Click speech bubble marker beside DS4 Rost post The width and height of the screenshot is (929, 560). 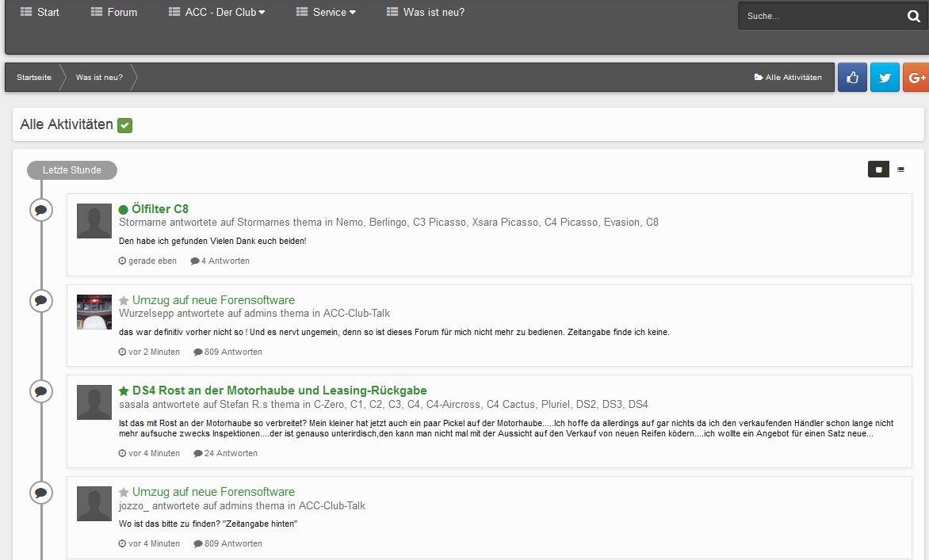(41, 391)
